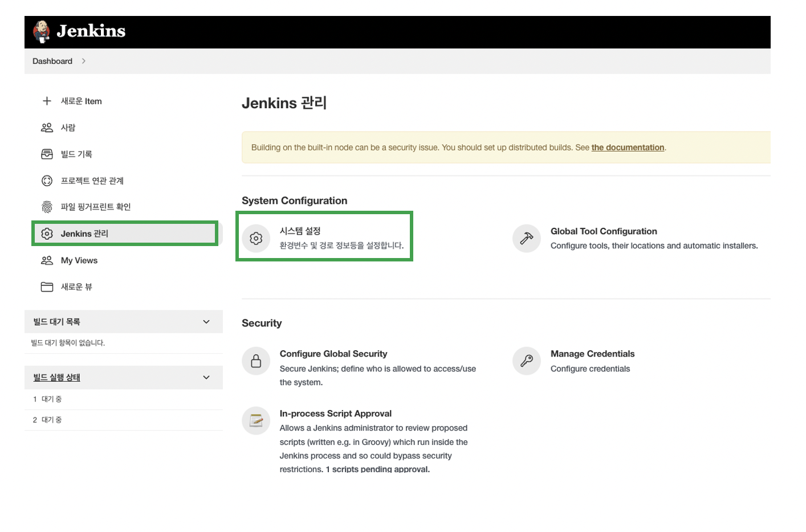The height and width of the screenshot is (532, 806).
Task: Select executor row 1 대기 중
Action: tap(123, 399)
